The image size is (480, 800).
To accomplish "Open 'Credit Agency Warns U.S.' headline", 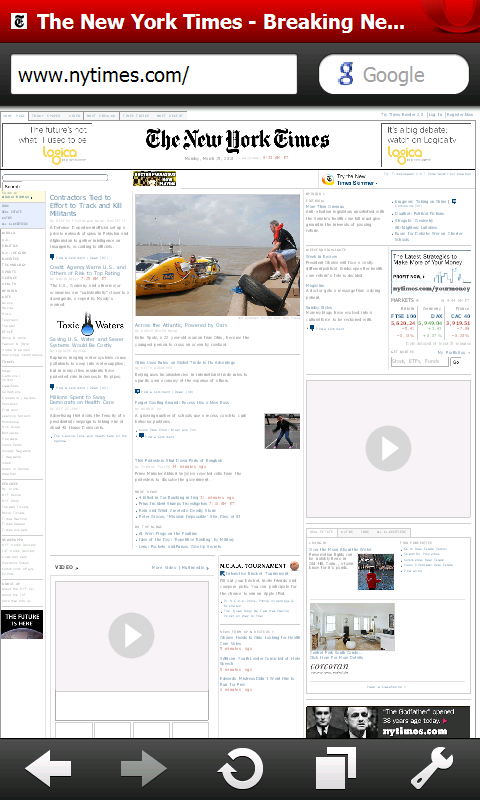I will coord(88,270).
